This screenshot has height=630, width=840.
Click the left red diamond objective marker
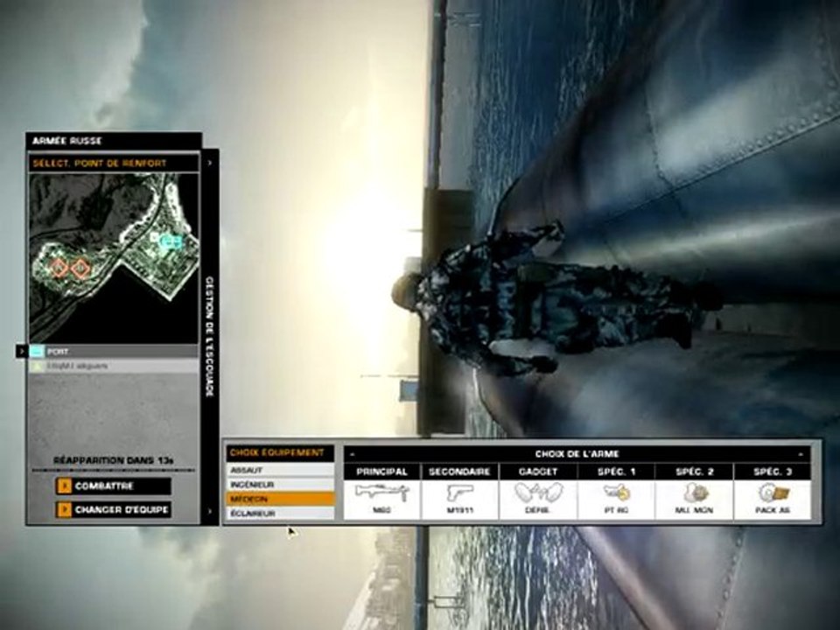(x=59, y=268)
